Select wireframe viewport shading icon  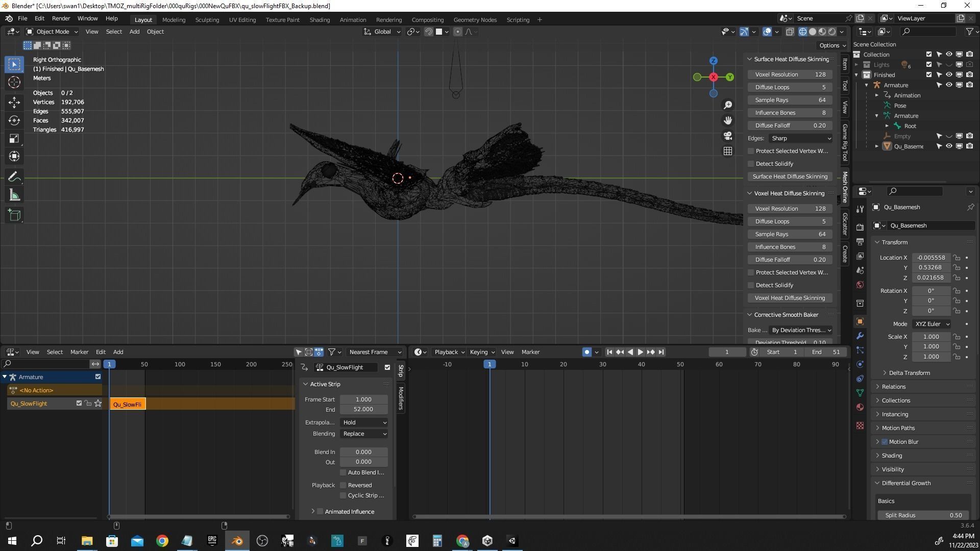pyautogui.click(x=803, y=32)
